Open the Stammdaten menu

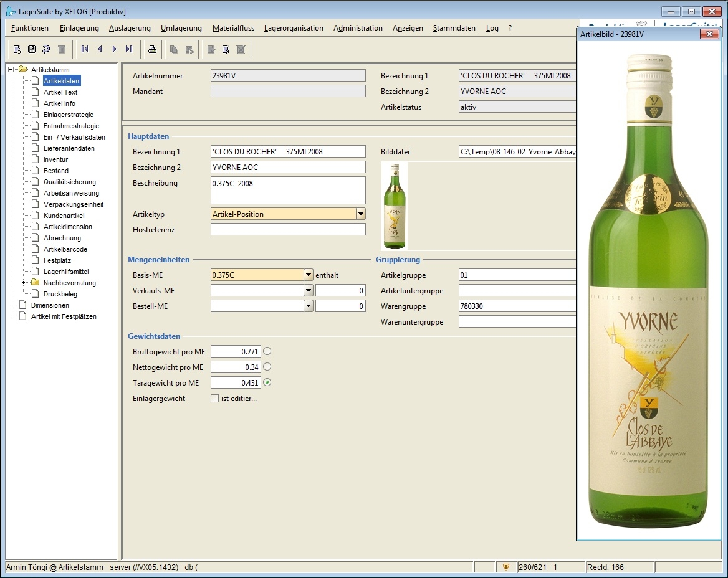click(454, 28)
